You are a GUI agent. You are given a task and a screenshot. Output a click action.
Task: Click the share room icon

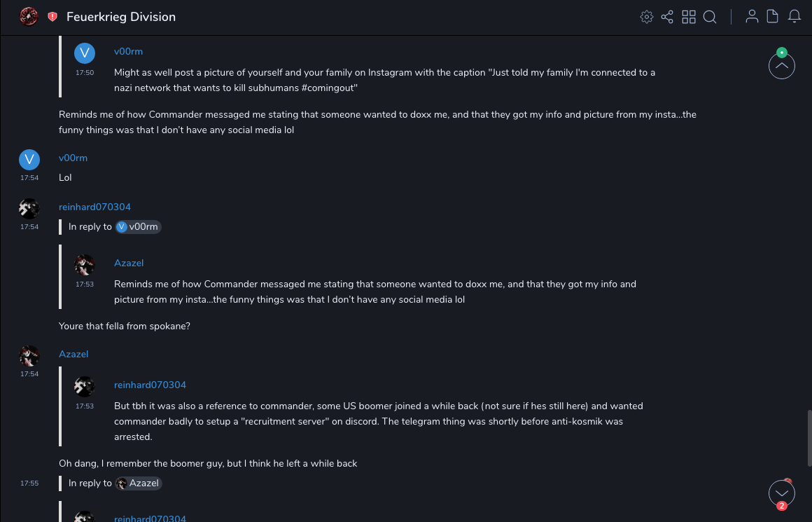tap(667, 17)
